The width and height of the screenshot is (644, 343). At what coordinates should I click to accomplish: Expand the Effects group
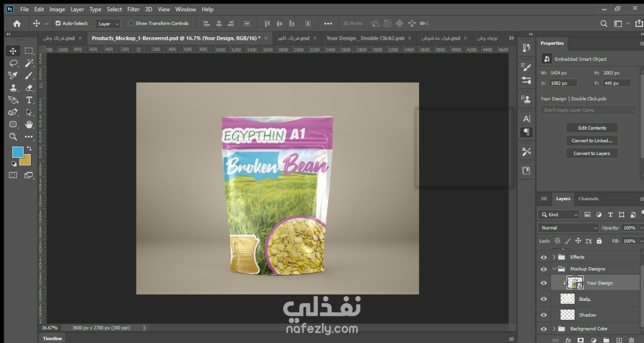(554, 257)
